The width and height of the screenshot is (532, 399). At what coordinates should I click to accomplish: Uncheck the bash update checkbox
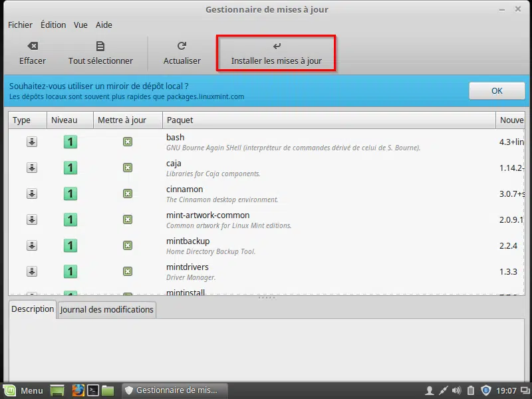[128, 142]
